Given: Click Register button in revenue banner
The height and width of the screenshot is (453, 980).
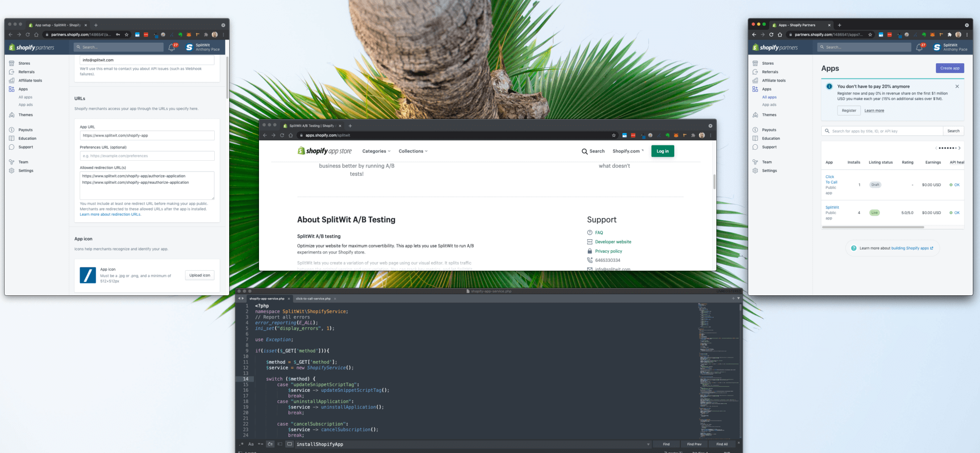Looking at the screenshot, I should (x=849, y=110).
